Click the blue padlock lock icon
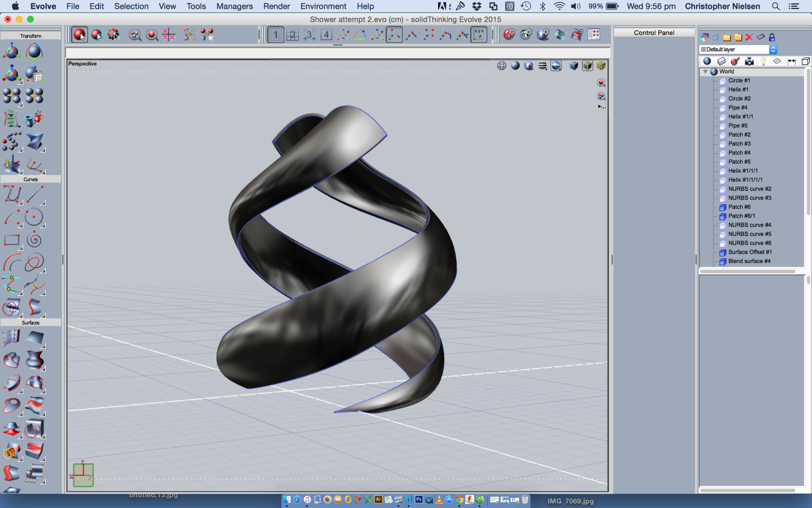Viewport: 812px width, 508px height. pos(772,37)
